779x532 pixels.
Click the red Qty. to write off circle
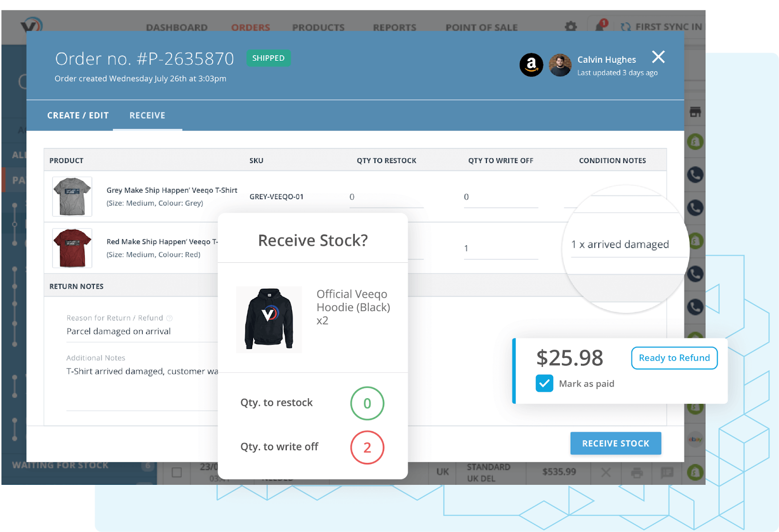(367, 447)
